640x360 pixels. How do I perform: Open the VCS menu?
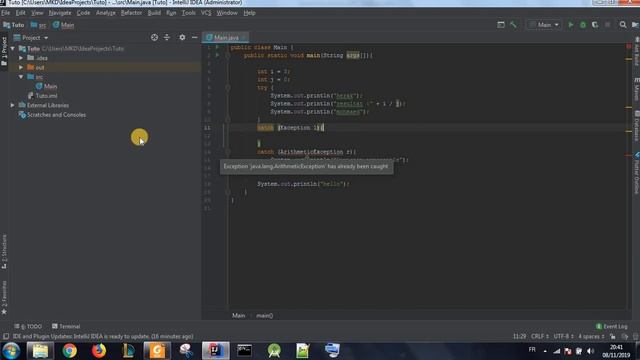206,13
